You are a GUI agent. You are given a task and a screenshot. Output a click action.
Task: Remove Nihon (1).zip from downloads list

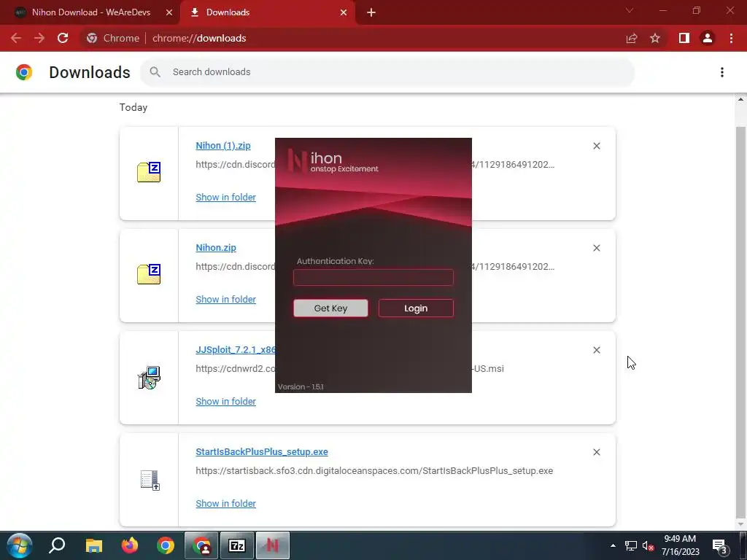tap(597, 146)
